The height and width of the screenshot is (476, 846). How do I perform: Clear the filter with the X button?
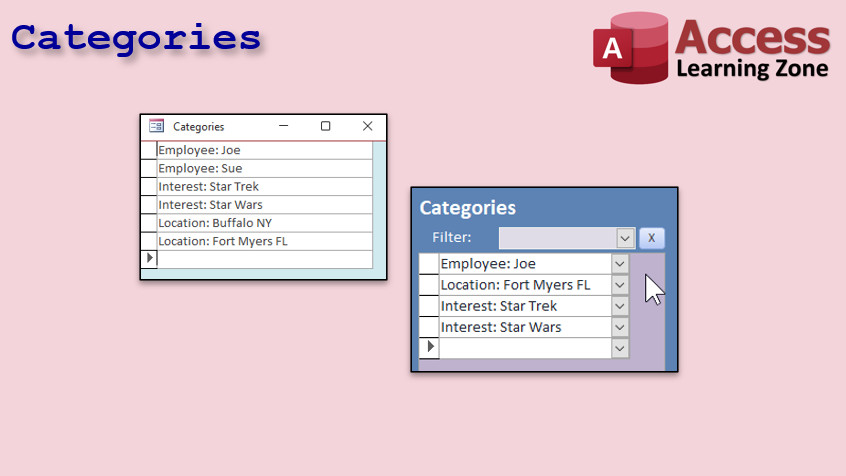point(651,238)
